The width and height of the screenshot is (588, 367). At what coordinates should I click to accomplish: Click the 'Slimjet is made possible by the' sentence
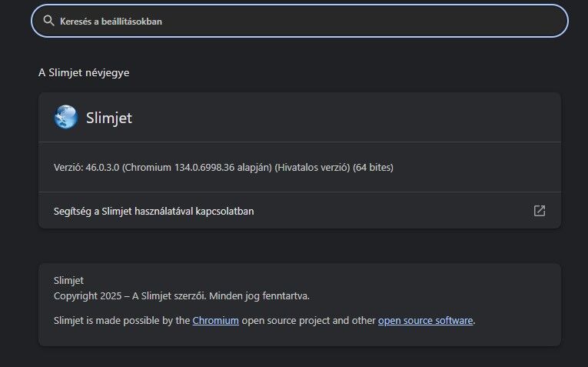[122, 321]
